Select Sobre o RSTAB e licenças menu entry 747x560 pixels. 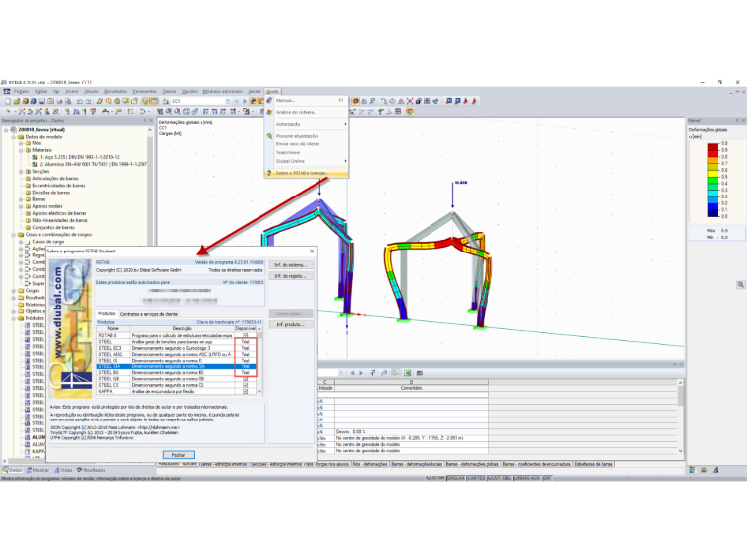click(x=307, y=173)
